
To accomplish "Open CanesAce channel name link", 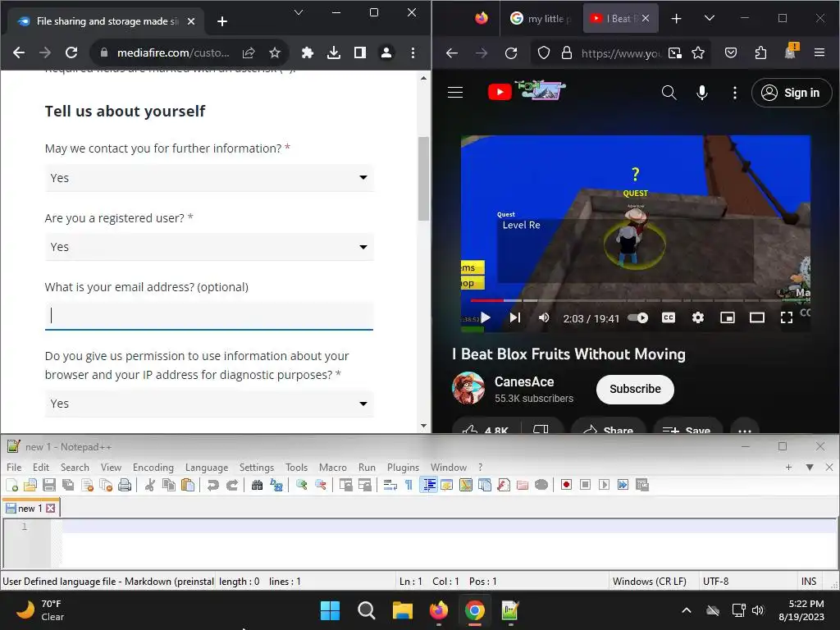I will tap(524, 381).
